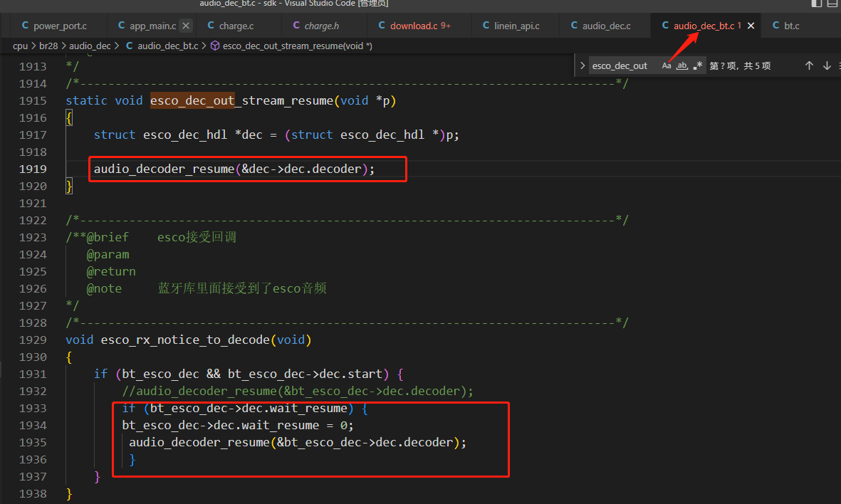
Task: Close the app_main.c tab
Action: 186,26
